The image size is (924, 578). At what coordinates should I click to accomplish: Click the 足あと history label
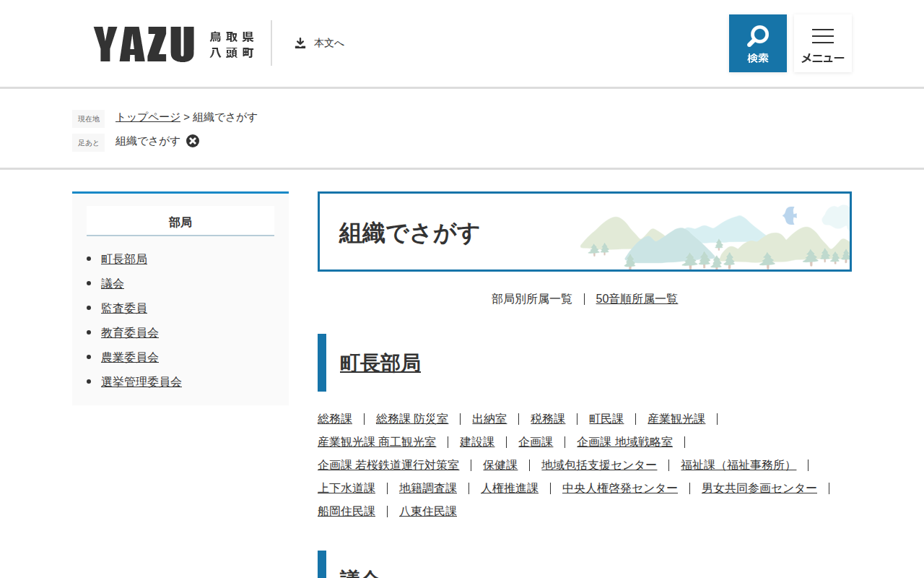[88, 142]
